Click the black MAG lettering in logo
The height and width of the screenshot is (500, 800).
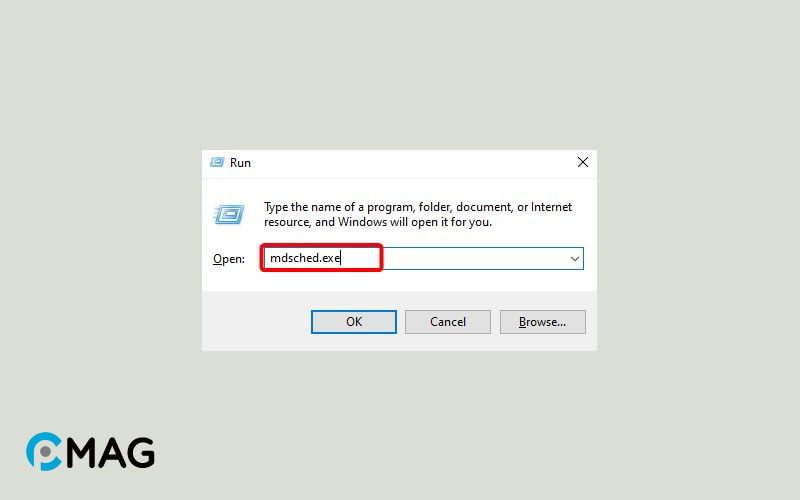coord(110,453)
